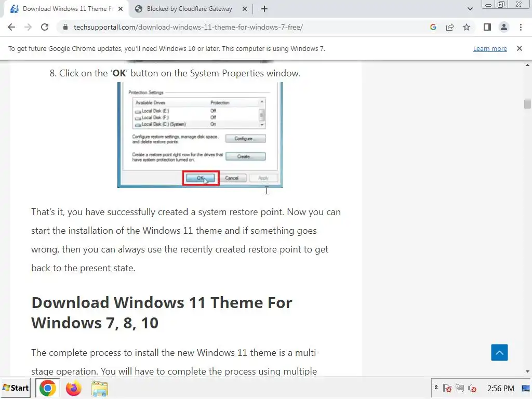Click the Action Center flag icon
The image size is (532, 399).
(447, 388)
